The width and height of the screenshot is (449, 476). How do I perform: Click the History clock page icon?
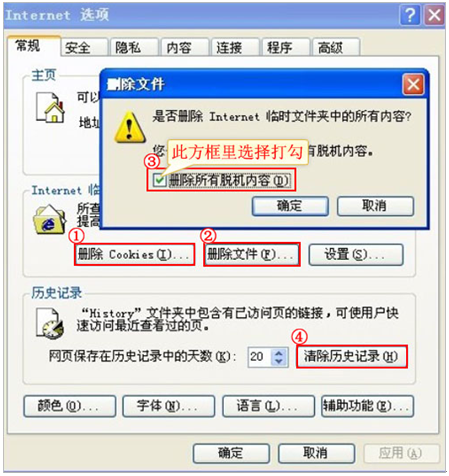(x=49, y=323)
